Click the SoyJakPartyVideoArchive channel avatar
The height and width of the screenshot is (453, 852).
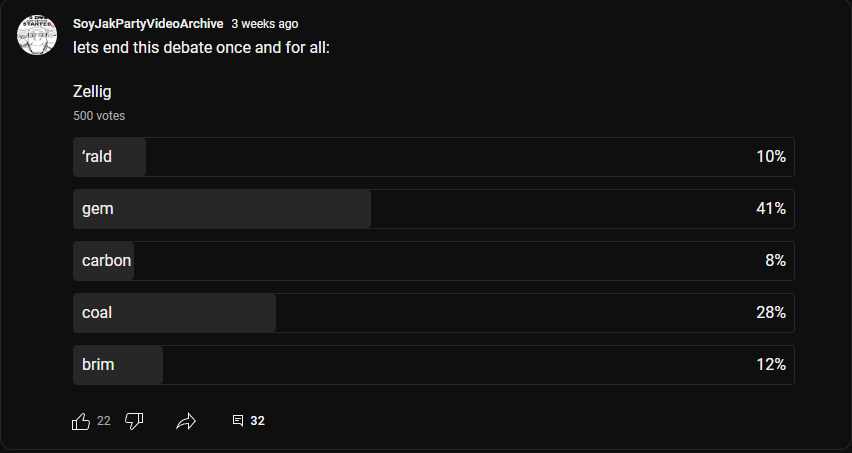coord(37,35)
